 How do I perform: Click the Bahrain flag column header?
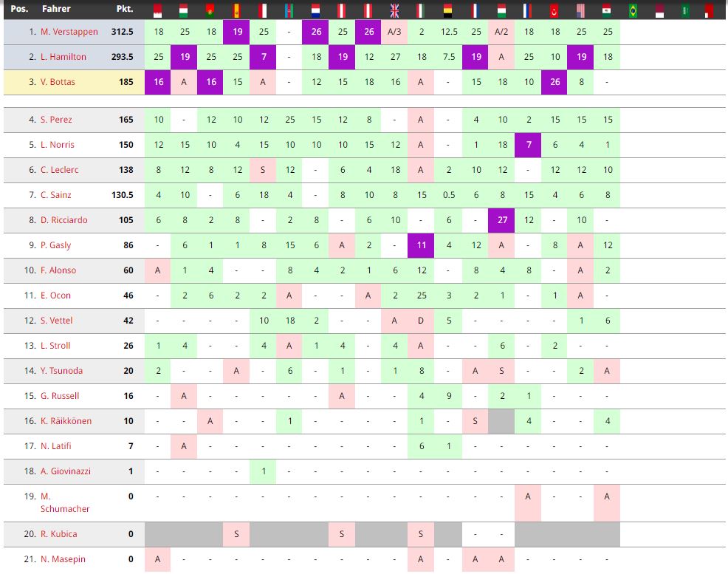coord(158,10)
